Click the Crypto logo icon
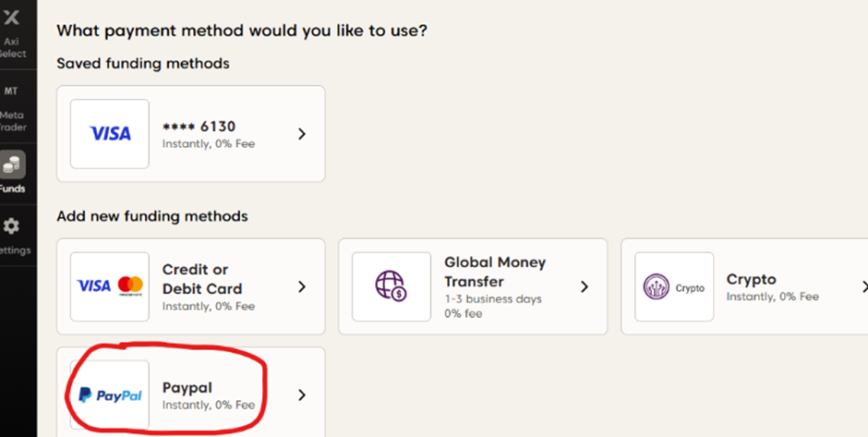This screenshot has height=437, width=868. [673, 286]
